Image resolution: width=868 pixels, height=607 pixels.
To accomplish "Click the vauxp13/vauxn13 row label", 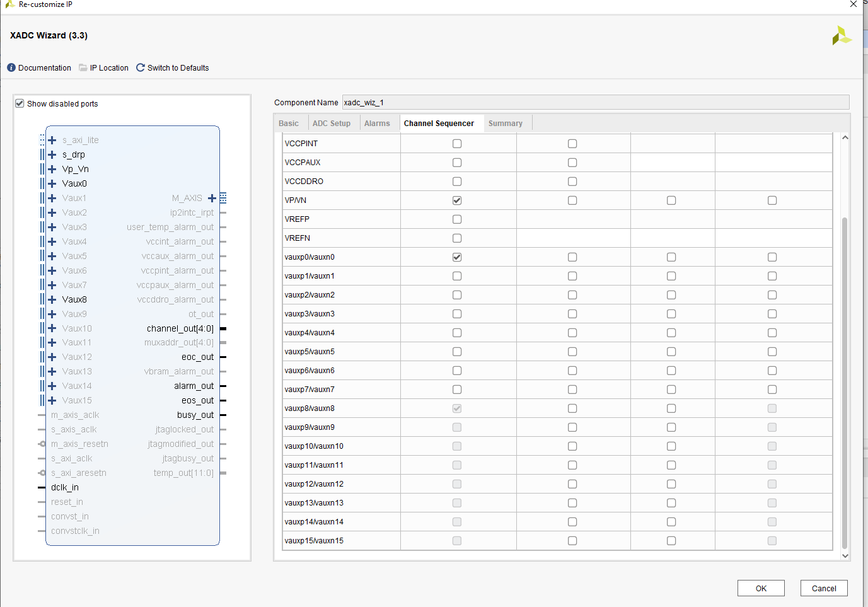I will pos(314,503).
